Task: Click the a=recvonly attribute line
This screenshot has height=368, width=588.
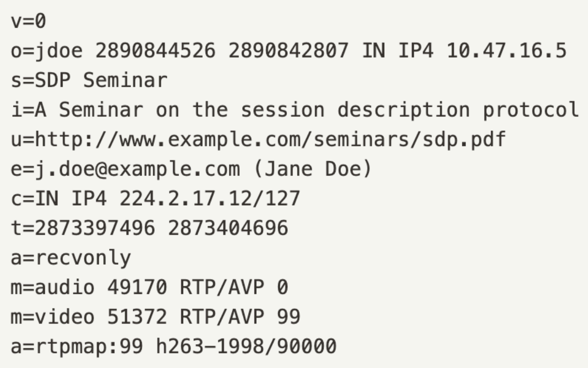Action: pos(71,258)
